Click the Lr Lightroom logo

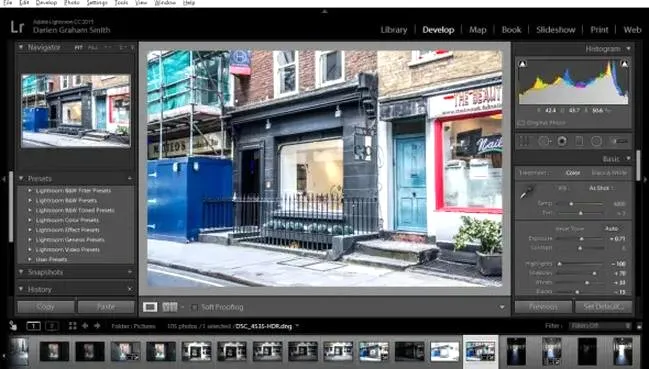click(x=17, y=27)
